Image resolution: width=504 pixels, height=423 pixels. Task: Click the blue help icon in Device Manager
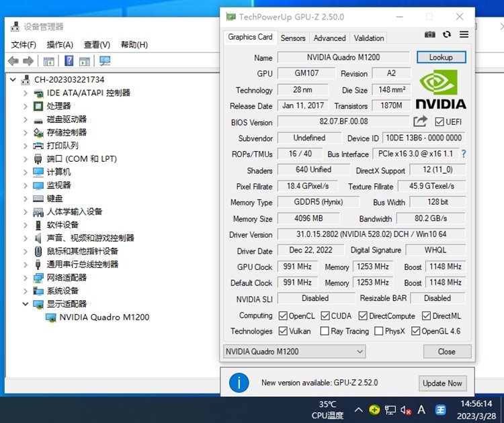(x=69, y=60)
